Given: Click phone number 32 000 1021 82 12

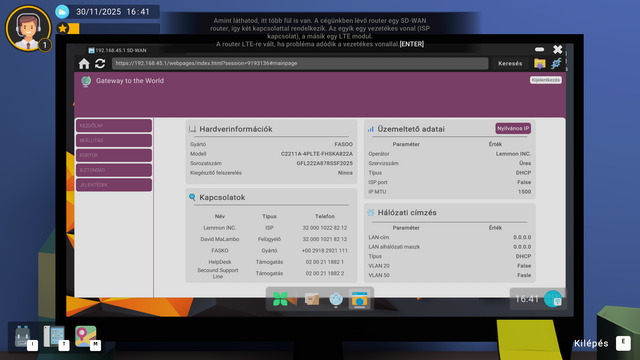Looking at the screenshot, I should (324, 239).
